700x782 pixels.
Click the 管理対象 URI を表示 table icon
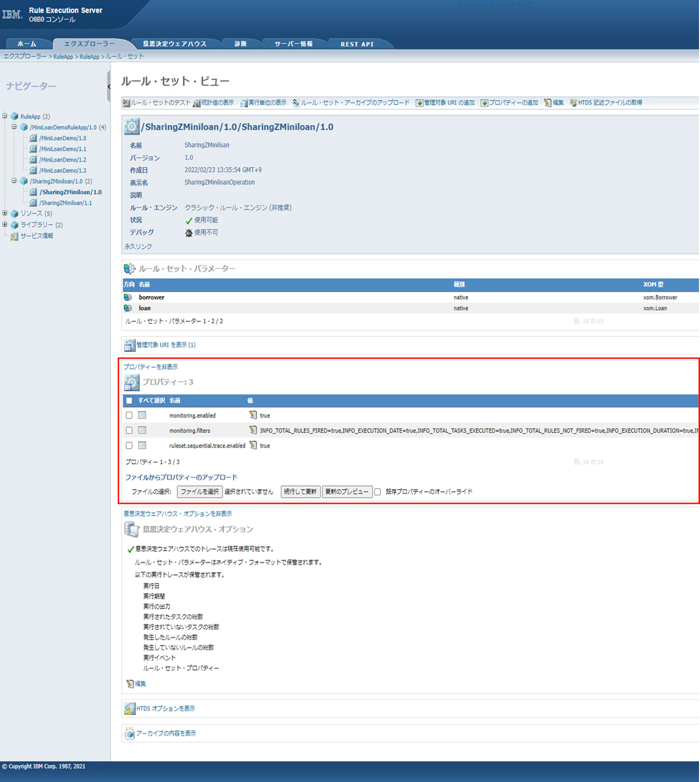[130, 345]
